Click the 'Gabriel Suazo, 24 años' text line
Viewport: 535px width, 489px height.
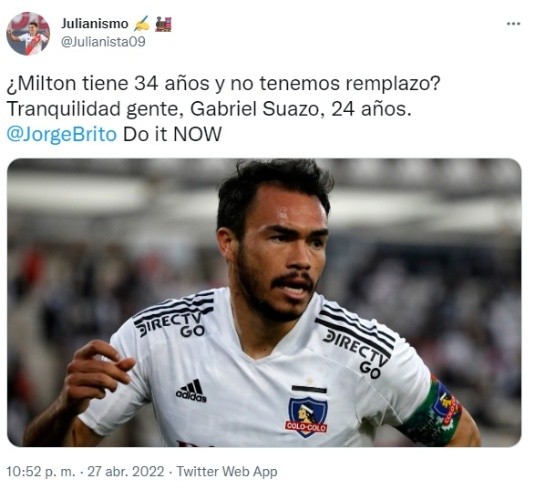pyautogui.click(x=301, y=109)
